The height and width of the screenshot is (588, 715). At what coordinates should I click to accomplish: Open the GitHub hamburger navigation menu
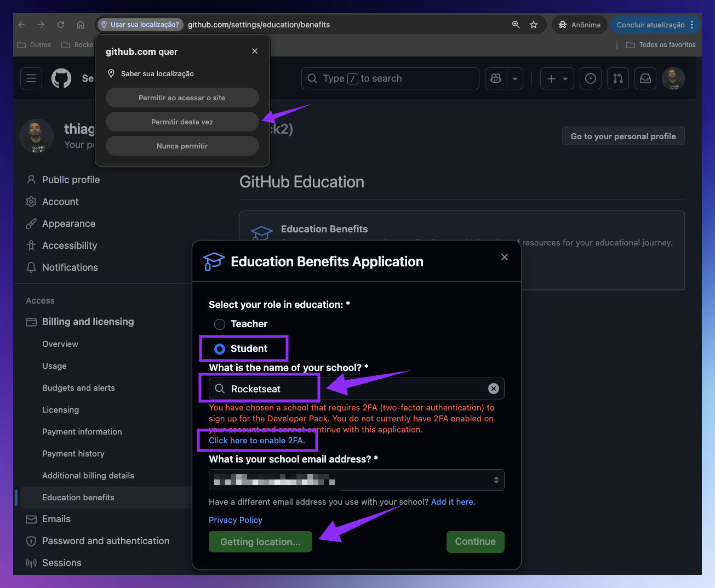pos(31,78)
